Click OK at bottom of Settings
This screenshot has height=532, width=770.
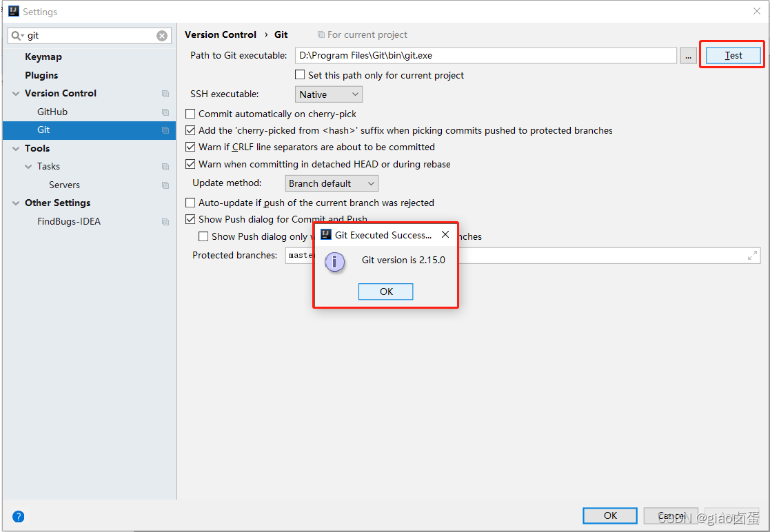pyautogui.click(x=610, y=515)
